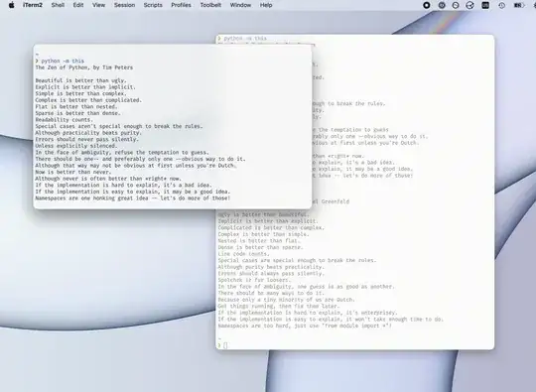Click line 'Readability counts.'
This screenshot has width=536, height=392.
[x=64, y=120]
